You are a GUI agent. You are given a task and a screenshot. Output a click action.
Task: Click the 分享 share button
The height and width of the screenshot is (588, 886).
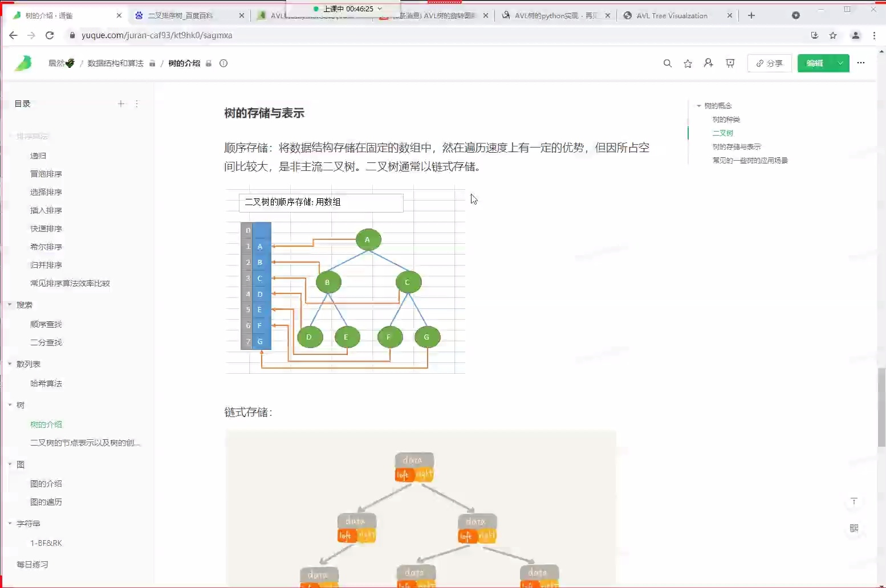(x=769, y=63)
